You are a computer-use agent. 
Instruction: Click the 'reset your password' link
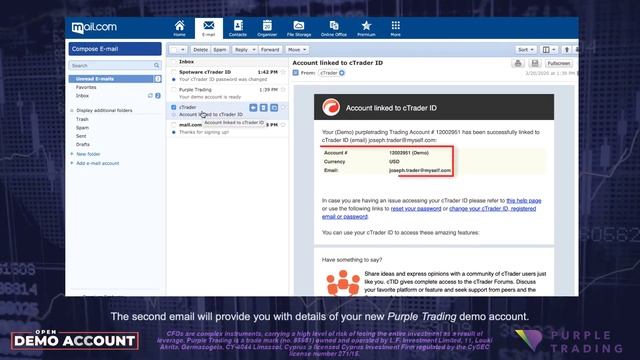416,209
